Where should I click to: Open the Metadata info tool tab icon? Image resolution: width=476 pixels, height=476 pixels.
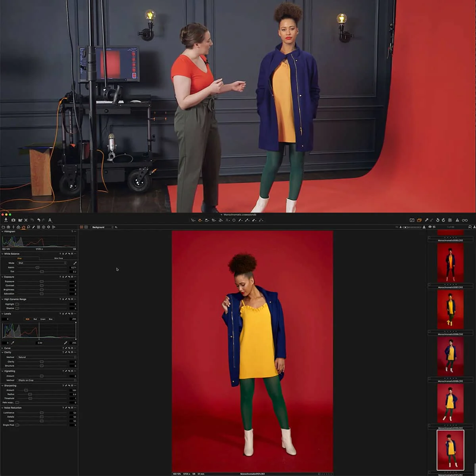coord(44,227)
